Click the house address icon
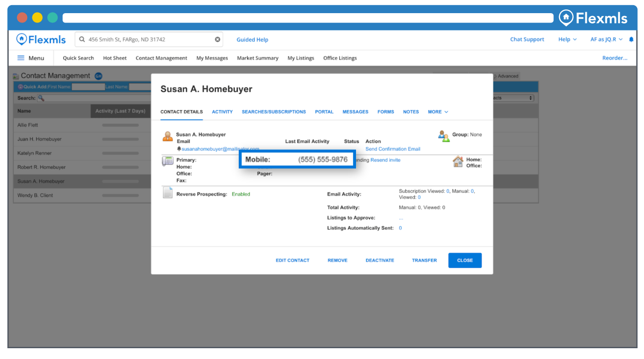This screenshot has width=644, height=359. [458, 161]
